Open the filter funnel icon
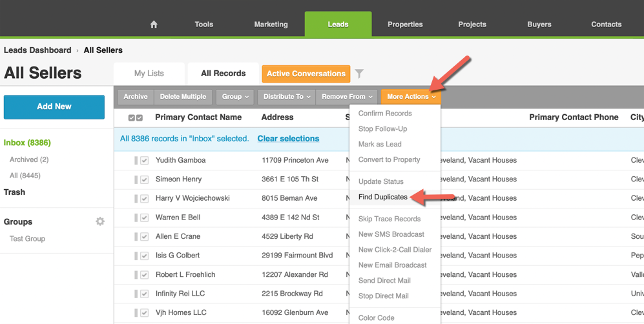Image resolution: width=644 pixels, height=324 pixels. click(x=359, y=74)
